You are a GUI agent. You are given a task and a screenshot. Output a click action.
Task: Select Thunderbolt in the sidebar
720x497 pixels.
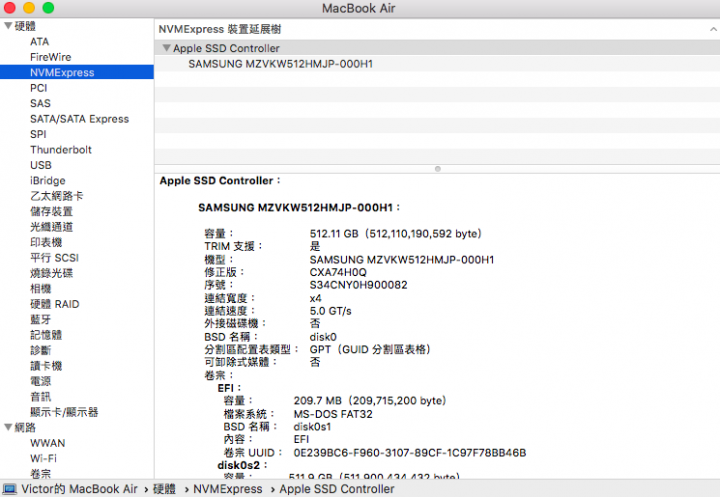tap(61, 149)
